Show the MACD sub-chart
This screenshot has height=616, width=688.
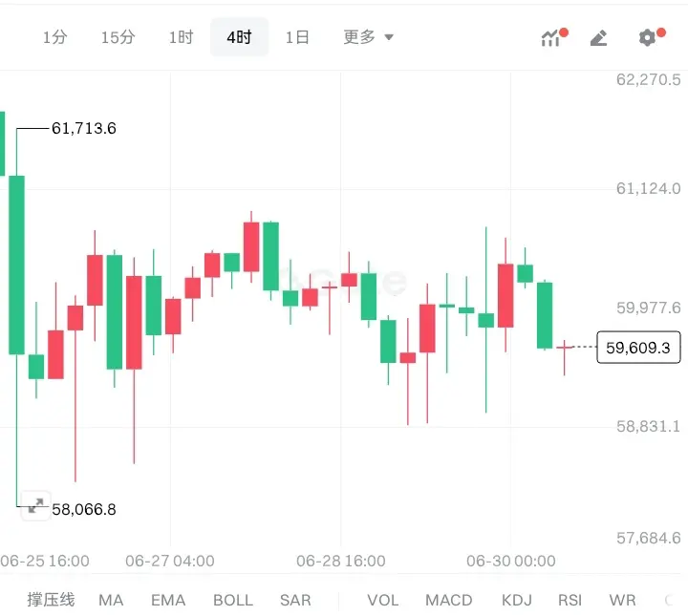point(449,600)
